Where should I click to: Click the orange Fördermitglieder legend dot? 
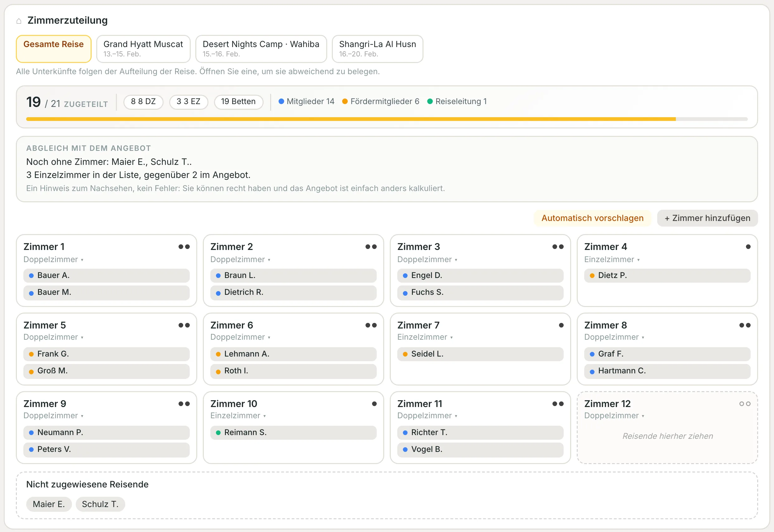(x=345, y=101)
